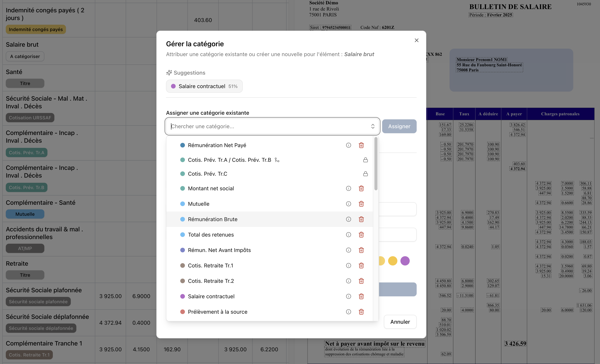The image size is (600, 364).
Task: Delete Prélèvement à la source using the trash icon
Action: (361, 312)
